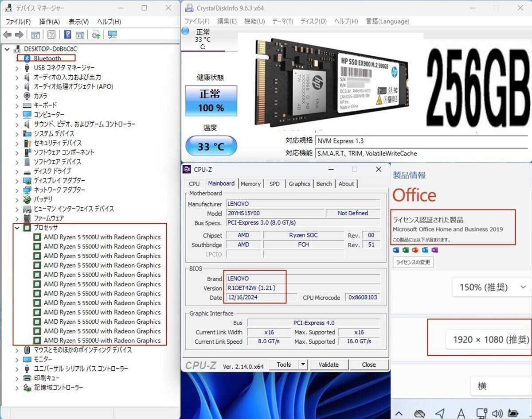Image resolution: width=532 pixels, height=419 pixels.
Task: Click the IME 'A' input indicator in tray
Action: tap(461, 413)
